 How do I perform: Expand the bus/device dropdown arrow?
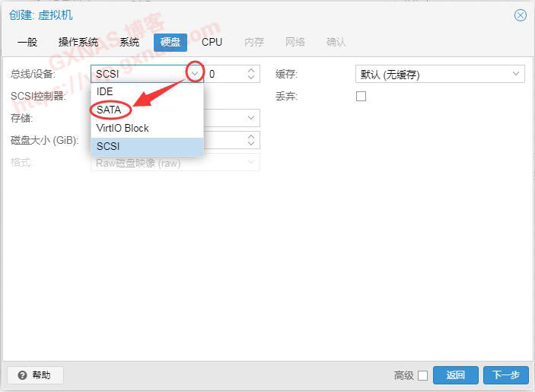195,74
